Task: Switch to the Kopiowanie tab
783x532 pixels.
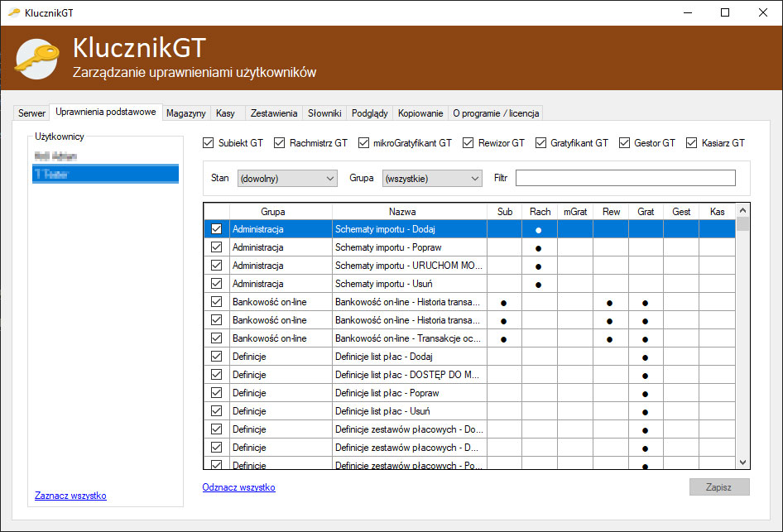Action: coord(420,113)
